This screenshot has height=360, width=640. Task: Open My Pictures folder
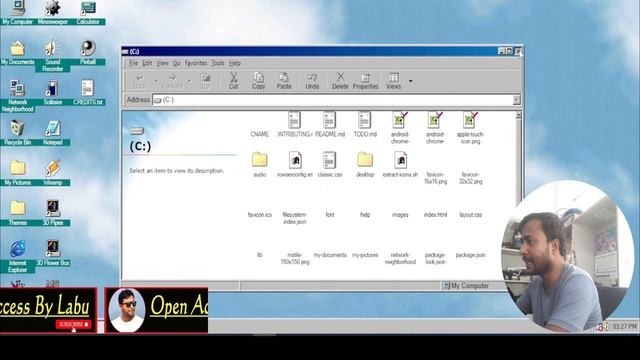pyautogui.click(x=17, y=173)
